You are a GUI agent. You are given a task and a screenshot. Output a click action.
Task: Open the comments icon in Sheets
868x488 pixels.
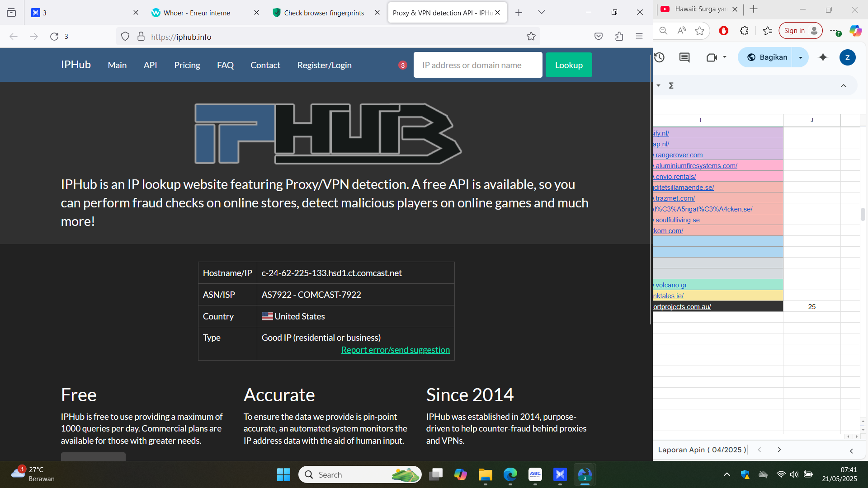tap(684, 57)
